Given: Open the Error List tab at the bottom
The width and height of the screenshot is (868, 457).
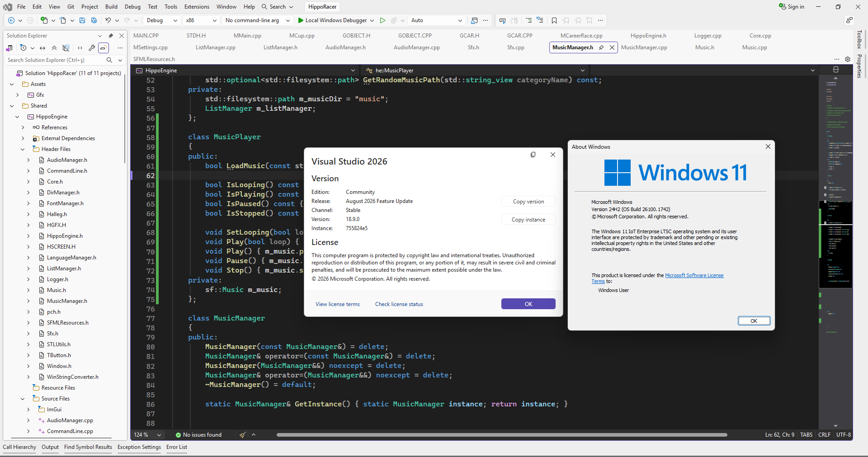Looking at the screenshot, I should [177, 447].
